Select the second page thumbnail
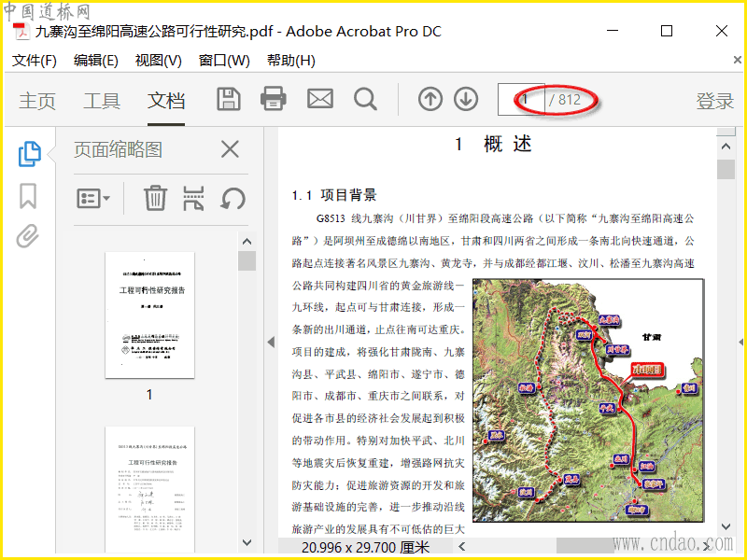Screen dimensions: 747x560 pos(149,489)
